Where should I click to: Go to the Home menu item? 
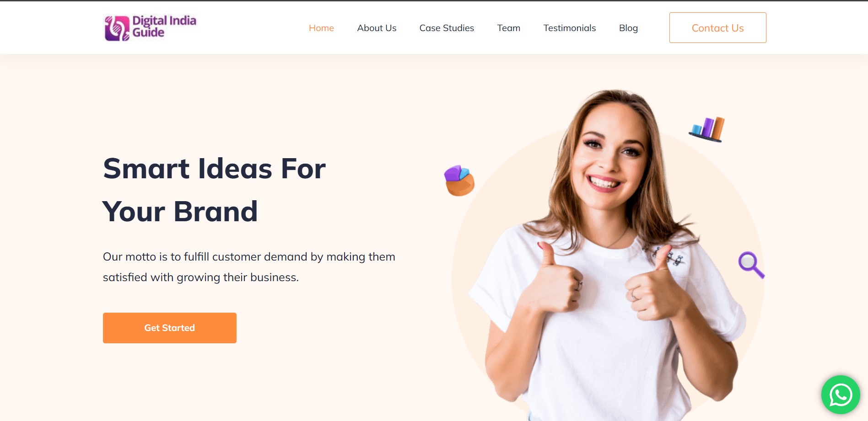[x=321, y=28]
